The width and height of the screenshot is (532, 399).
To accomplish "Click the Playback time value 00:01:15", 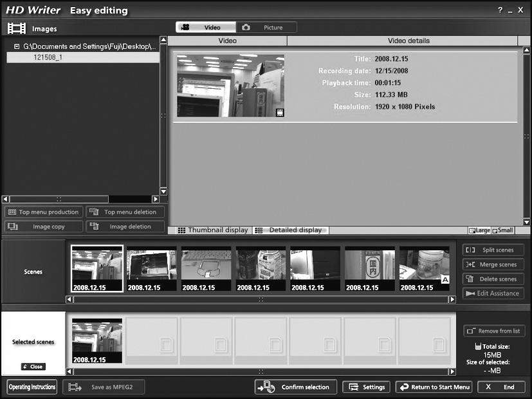I will pos(387,83).
